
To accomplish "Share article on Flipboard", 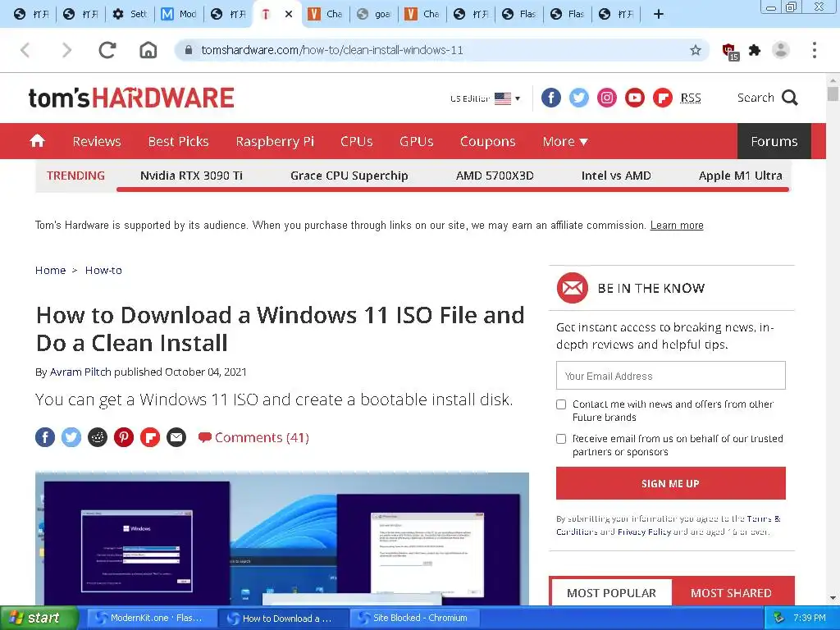I will pyautogui.click(x=150, y=438).
